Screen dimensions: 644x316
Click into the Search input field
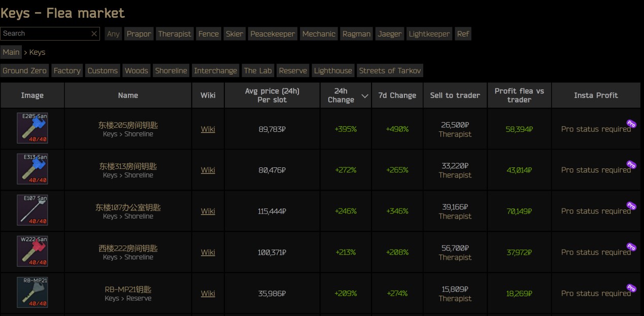click(45, 33)
